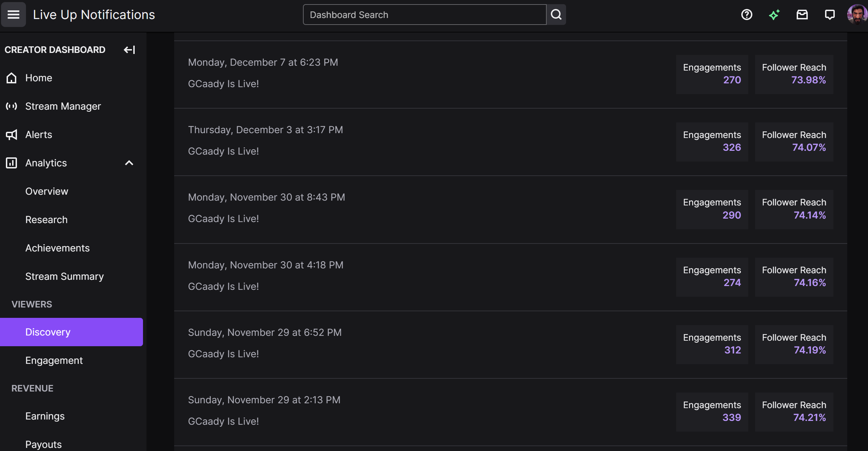868x451 pixels.
Task: Focus the Dashboard Search field
Action: [x=424, y=15]
